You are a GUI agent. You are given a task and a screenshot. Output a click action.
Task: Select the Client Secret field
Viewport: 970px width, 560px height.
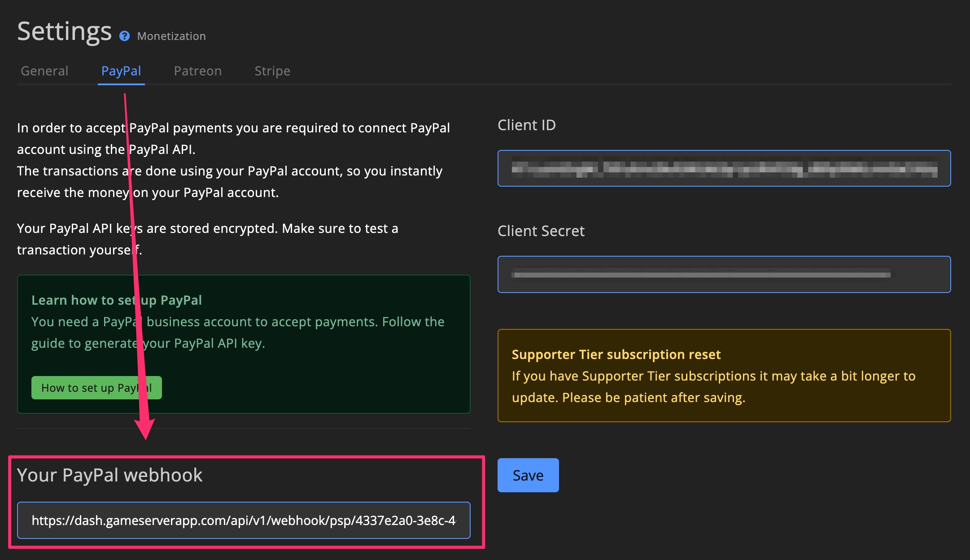point(724,274)
